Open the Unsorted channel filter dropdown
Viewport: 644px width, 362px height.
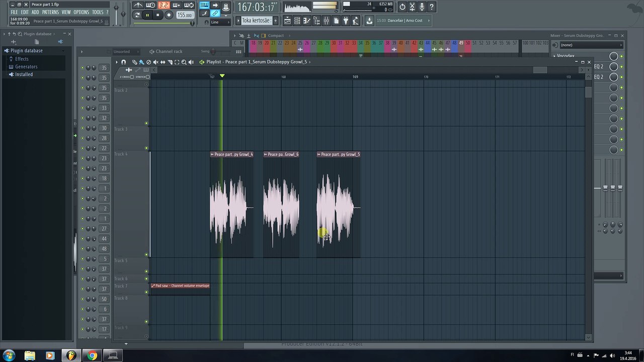pyautogui.click(x=126, y=51)
